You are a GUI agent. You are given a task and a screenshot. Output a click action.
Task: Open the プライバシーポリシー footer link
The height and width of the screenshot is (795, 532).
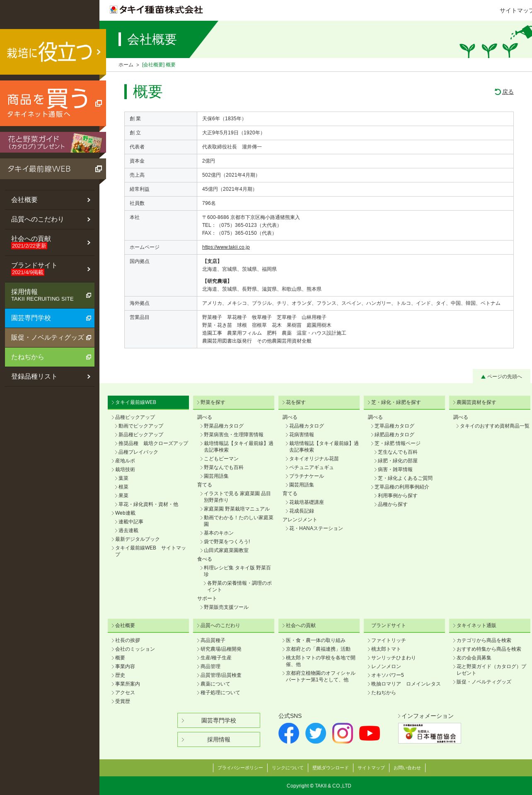240,768
